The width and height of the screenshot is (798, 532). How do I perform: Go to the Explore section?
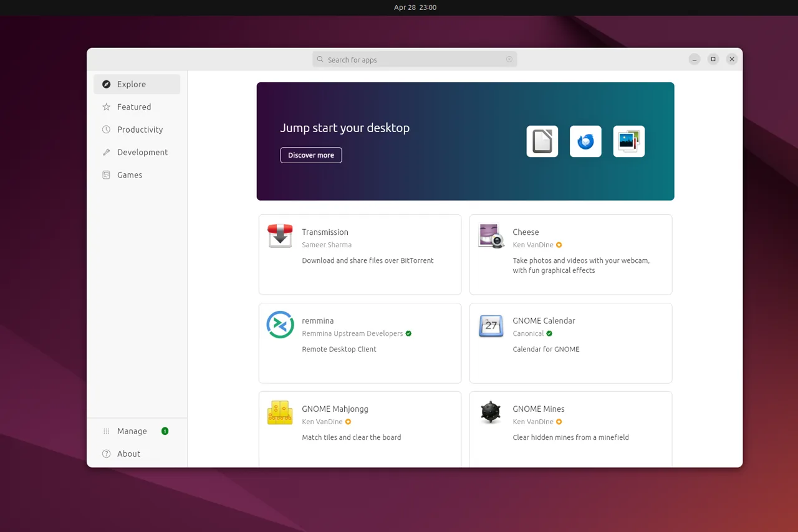[x=137, y=84]
